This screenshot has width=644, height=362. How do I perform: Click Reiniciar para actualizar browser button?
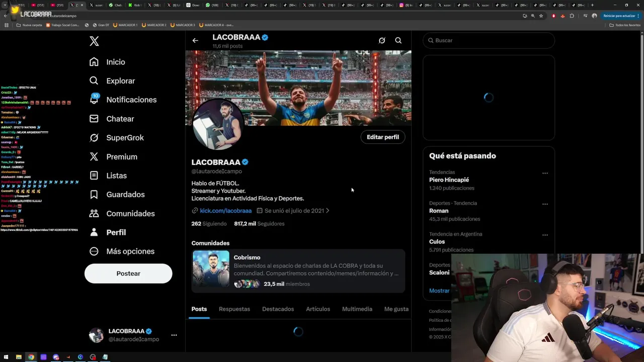621,16
